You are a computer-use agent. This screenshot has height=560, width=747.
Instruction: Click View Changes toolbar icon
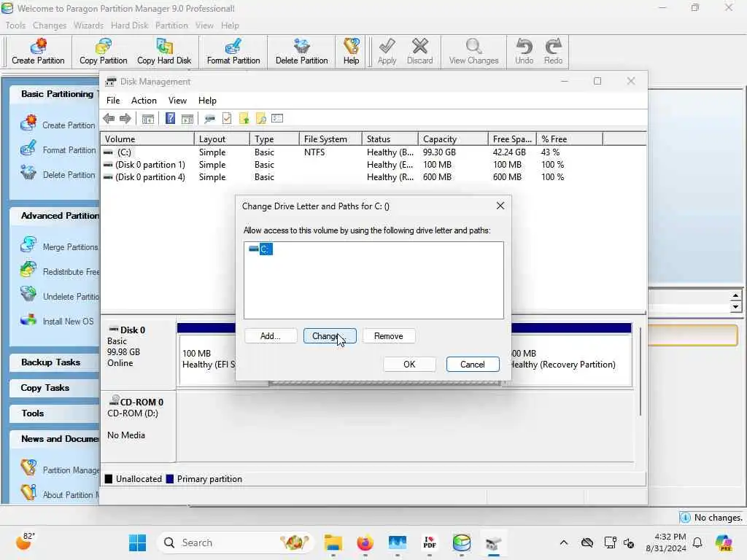pyautogui.click(x=473, y=52)
